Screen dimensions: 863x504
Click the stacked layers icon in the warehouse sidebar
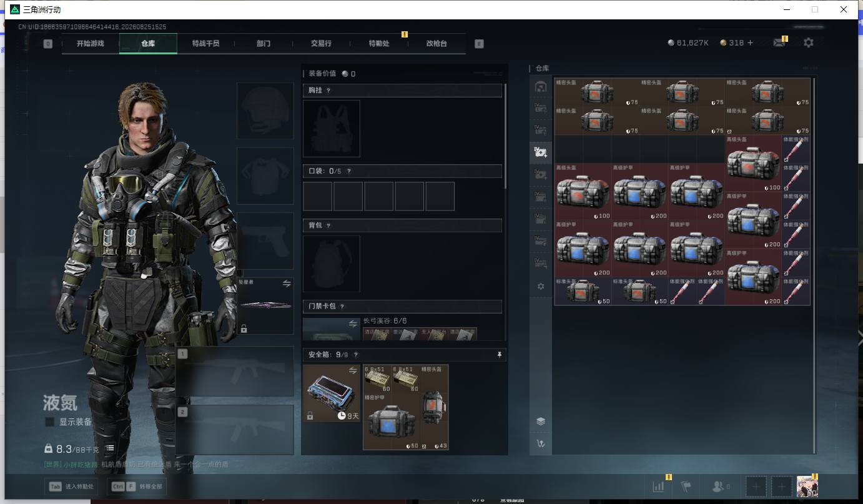[x=541, y=422]
